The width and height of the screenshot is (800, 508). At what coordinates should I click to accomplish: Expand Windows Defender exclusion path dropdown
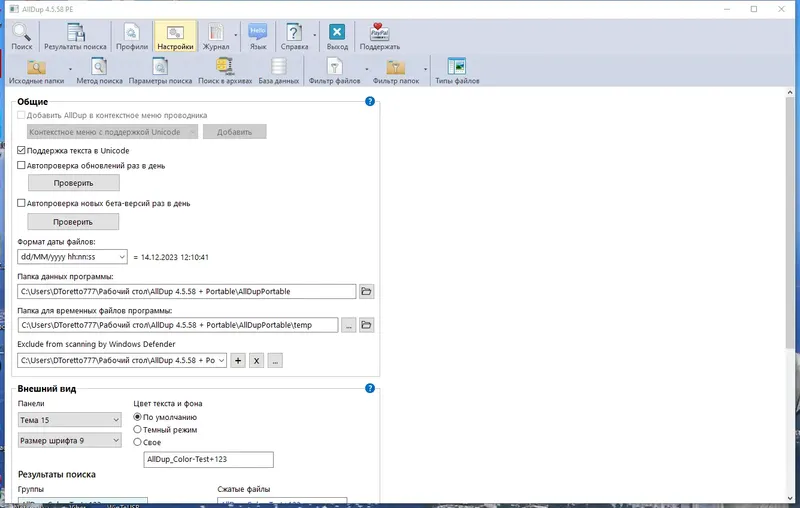(x=221, y=361)
